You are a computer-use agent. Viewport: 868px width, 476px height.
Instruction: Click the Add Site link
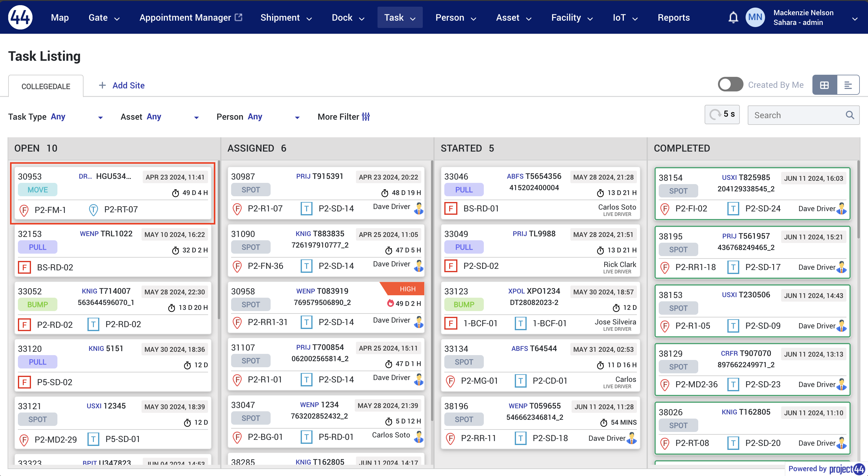(x=128, y=85)
